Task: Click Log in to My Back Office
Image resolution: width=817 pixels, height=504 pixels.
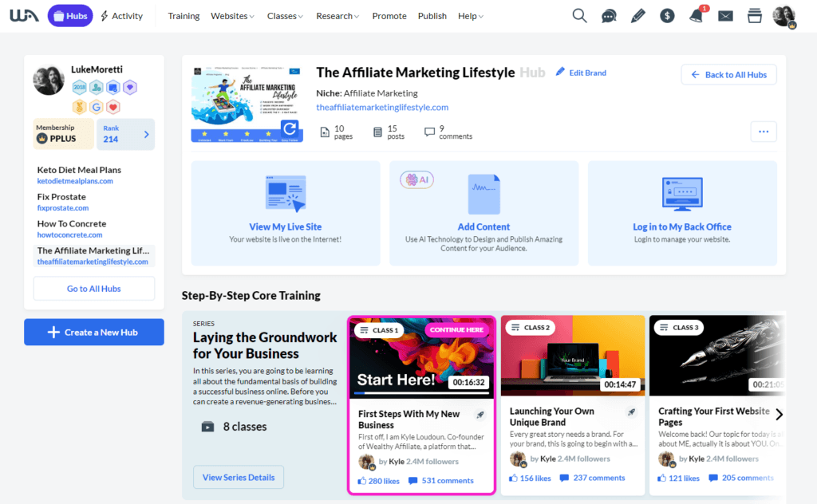Action: pos(682,227)
